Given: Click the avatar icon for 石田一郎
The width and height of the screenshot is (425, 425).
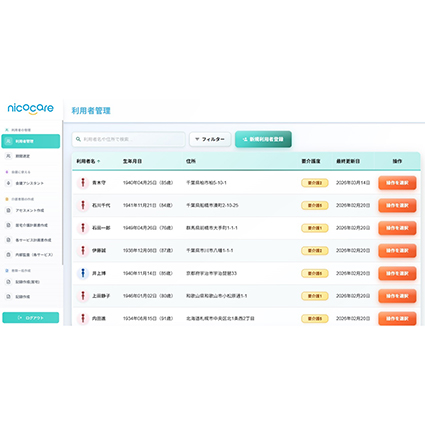Looking at the screenshot, I should click(x=83, y=228).
